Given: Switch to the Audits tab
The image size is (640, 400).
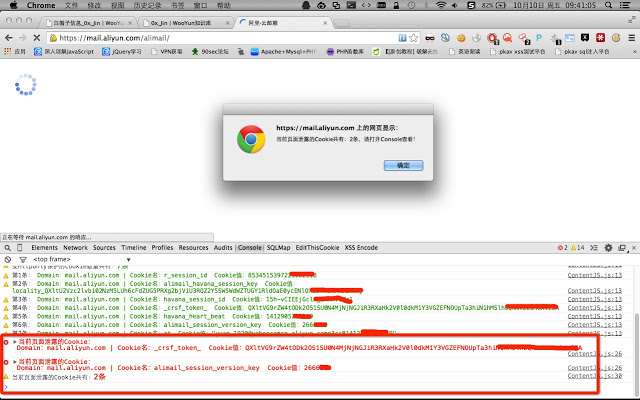Looking at the screenshot, I should [223, 248].
